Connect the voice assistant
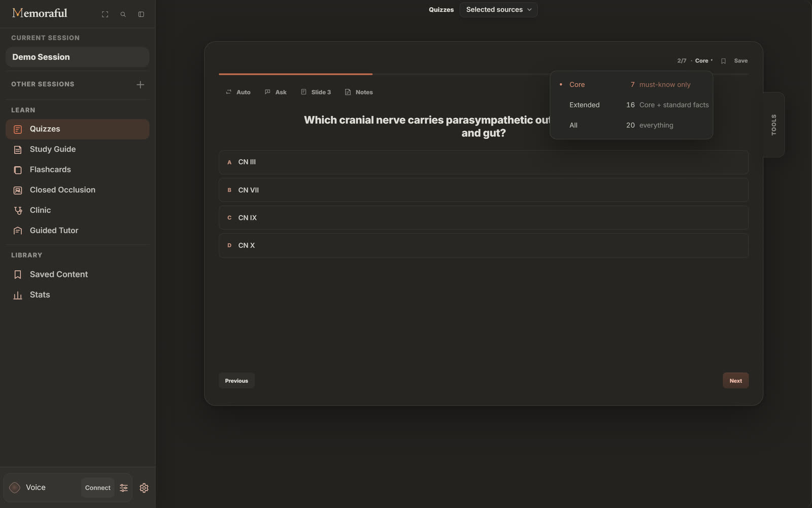The height and width of the screenshot is (508, 812). (97, 488)
